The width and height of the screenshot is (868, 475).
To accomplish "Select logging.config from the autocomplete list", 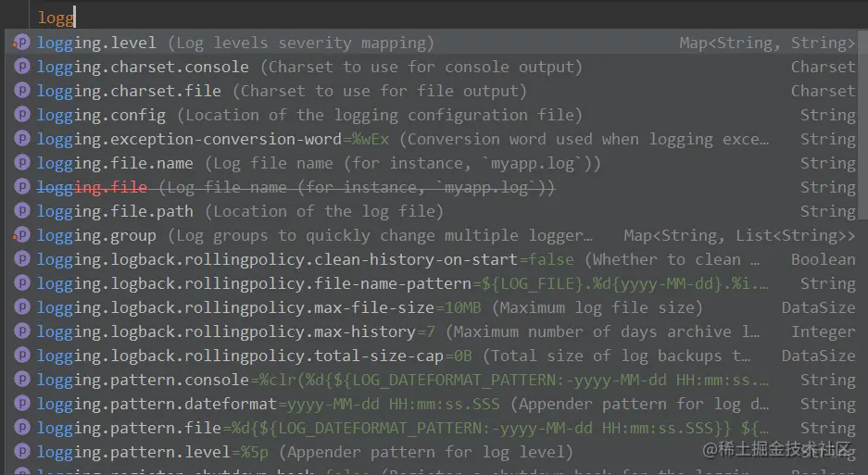I will pyautogui.click(x=433, y=115).
